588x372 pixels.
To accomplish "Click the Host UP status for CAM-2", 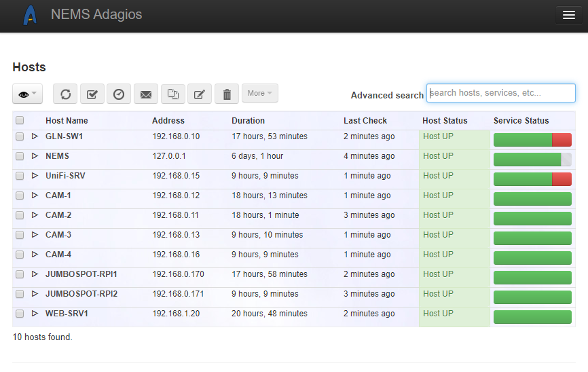I will (x=438, y=215).
